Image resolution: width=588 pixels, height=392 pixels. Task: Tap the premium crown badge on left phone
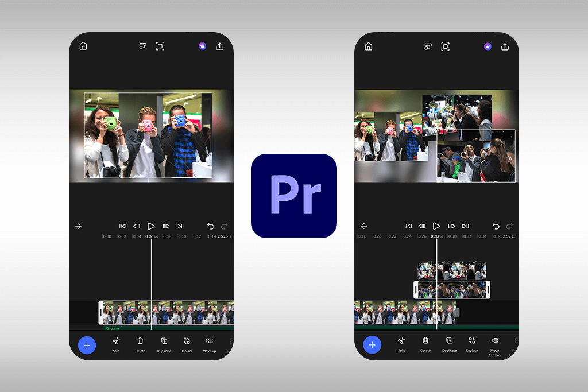[203, 46]
